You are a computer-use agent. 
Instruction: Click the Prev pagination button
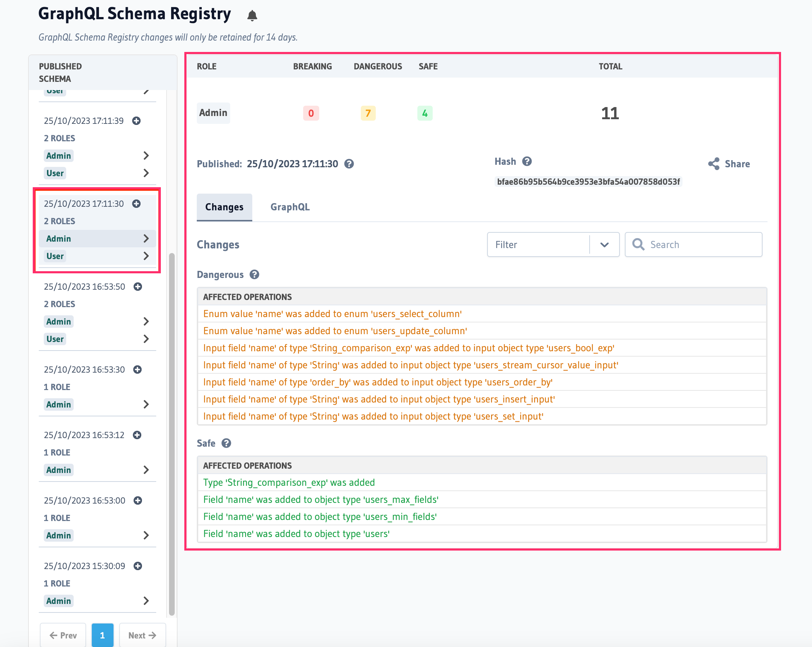click(63, 635)
